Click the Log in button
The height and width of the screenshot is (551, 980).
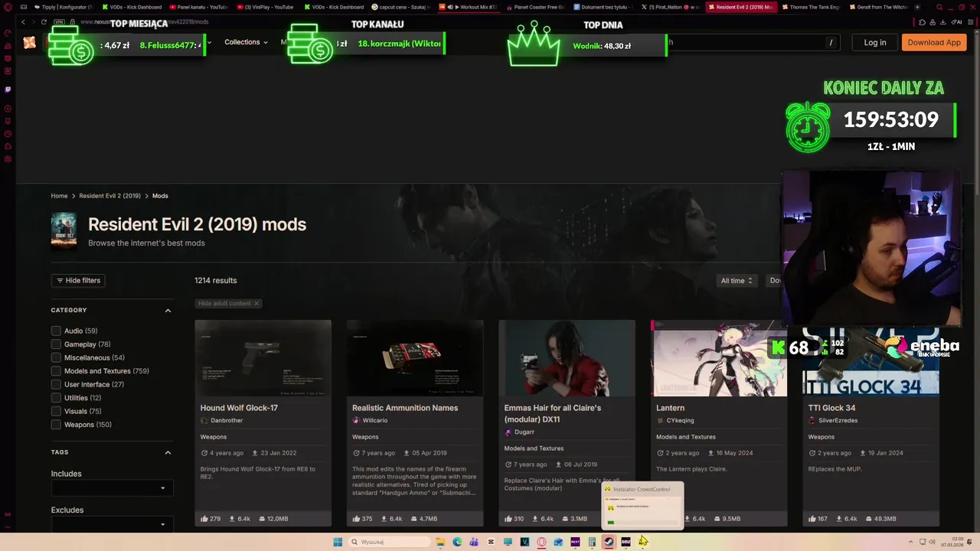[x=875, y=43]
